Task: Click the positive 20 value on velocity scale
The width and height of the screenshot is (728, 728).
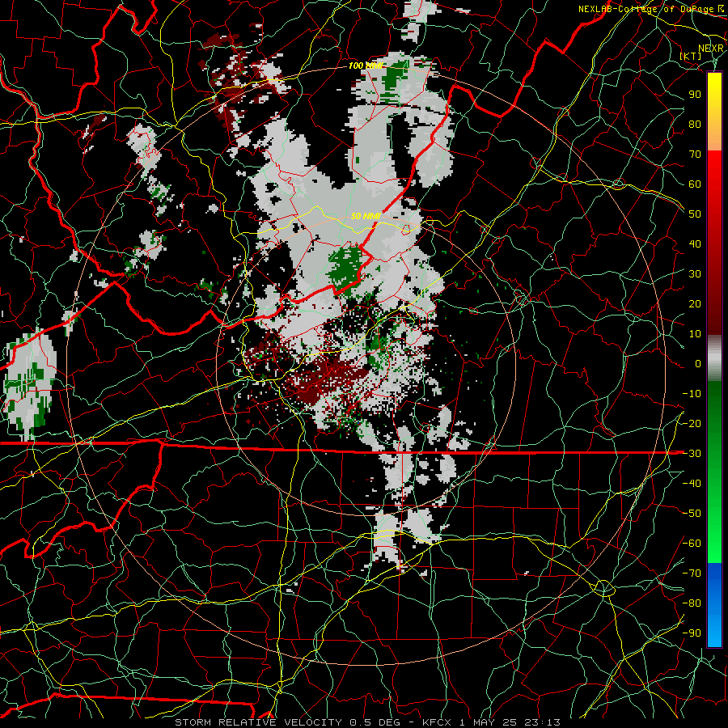Action: (695, 303)
